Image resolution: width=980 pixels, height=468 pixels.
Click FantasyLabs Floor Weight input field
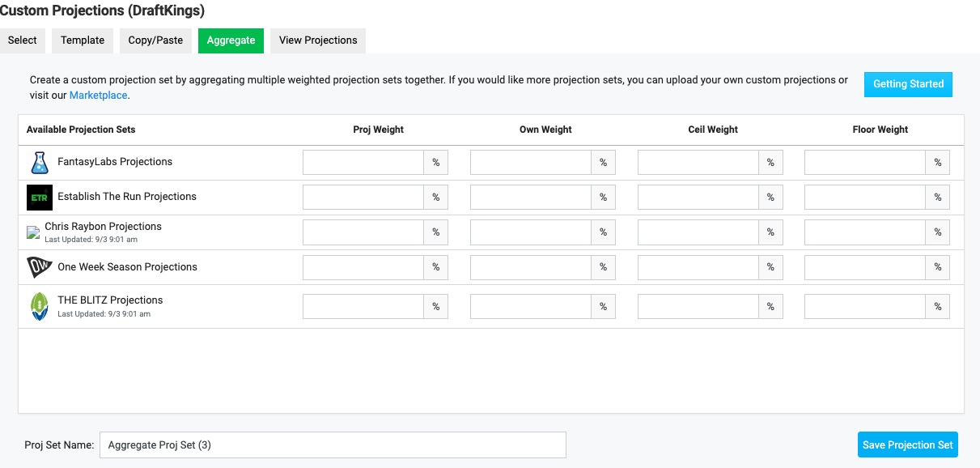click(x=865, y=163)
